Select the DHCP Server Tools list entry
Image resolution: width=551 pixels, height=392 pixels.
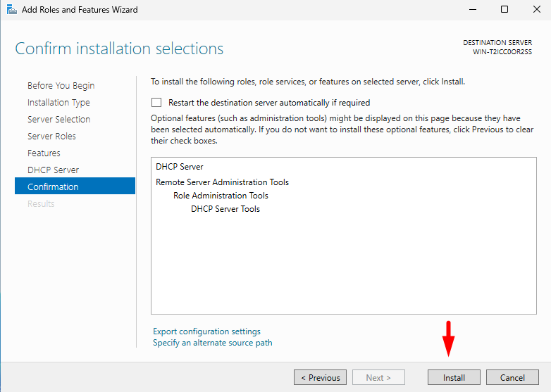[225, 209]
